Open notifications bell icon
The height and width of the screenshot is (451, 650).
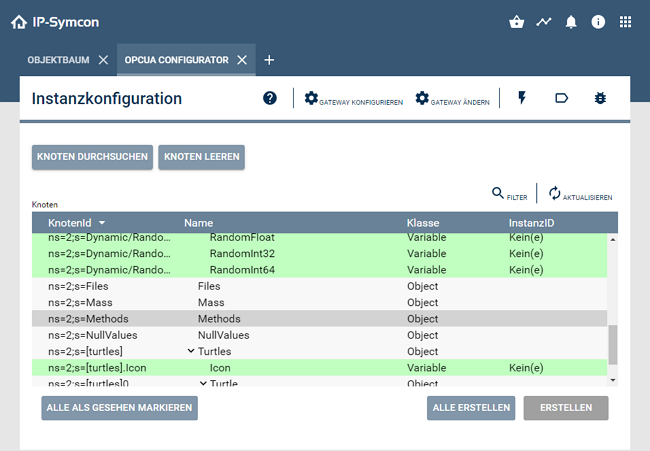tap(571, 22)
